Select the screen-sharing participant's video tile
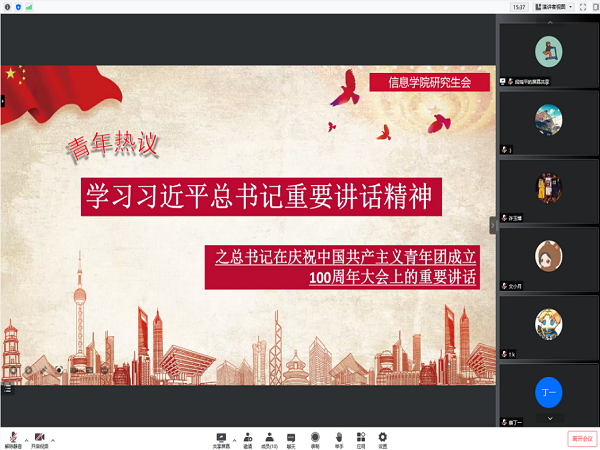 549,55
